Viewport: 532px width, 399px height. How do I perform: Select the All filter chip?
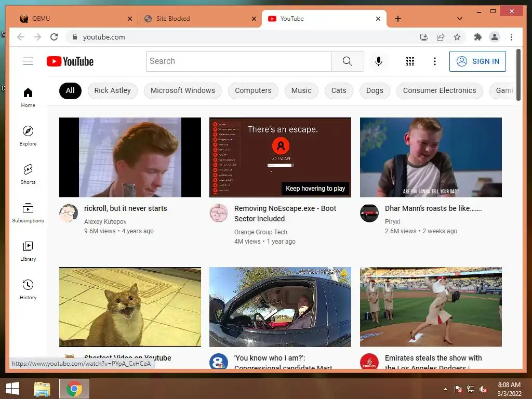point(70,90)
